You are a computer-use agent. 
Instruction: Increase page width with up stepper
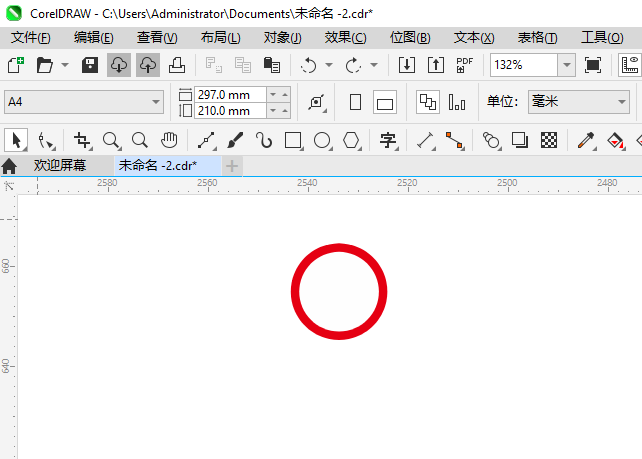pos(285,95)
